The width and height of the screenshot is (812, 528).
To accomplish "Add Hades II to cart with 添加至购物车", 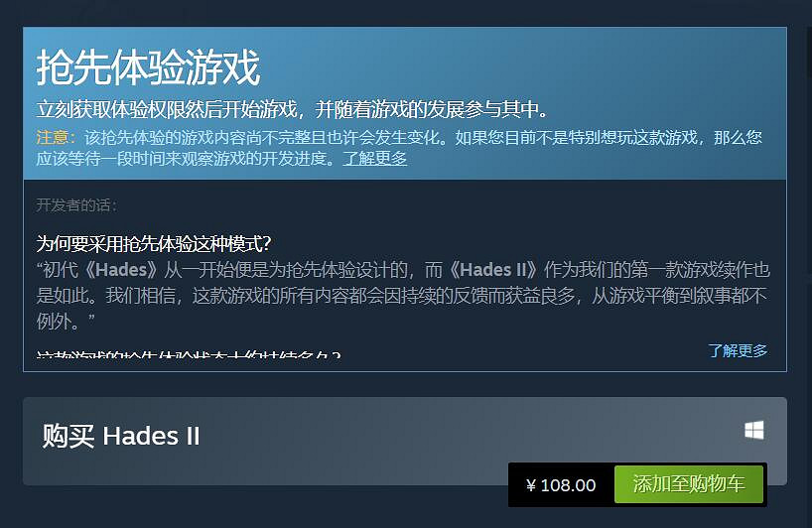I will coord(689,484).
